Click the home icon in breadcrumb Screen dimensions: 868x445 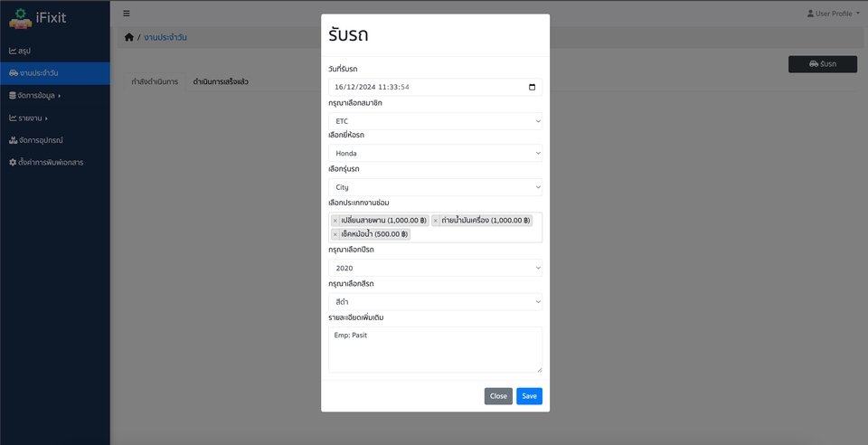pyautogui.click(x=129, y=37)
